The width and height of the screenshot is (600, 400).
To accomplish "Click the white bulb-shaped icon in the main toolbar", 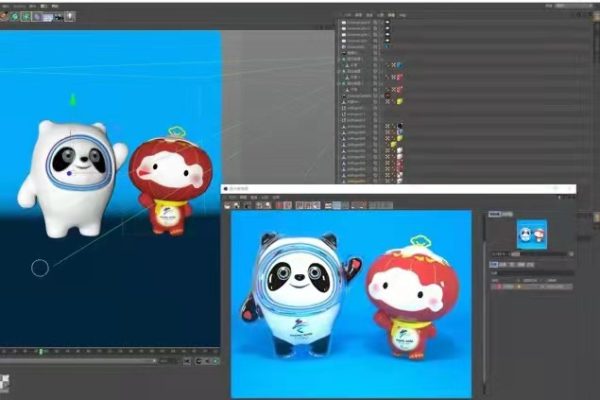I will click(70, 16).
